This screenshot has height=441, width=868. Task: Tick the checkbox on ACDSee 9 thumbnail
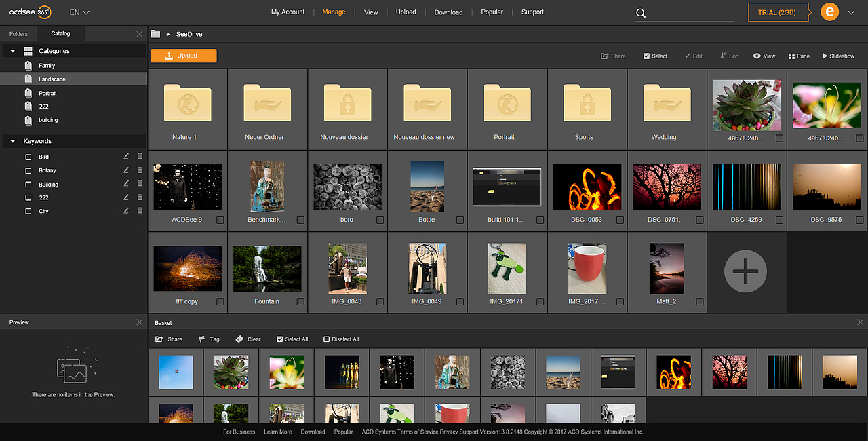220,220
